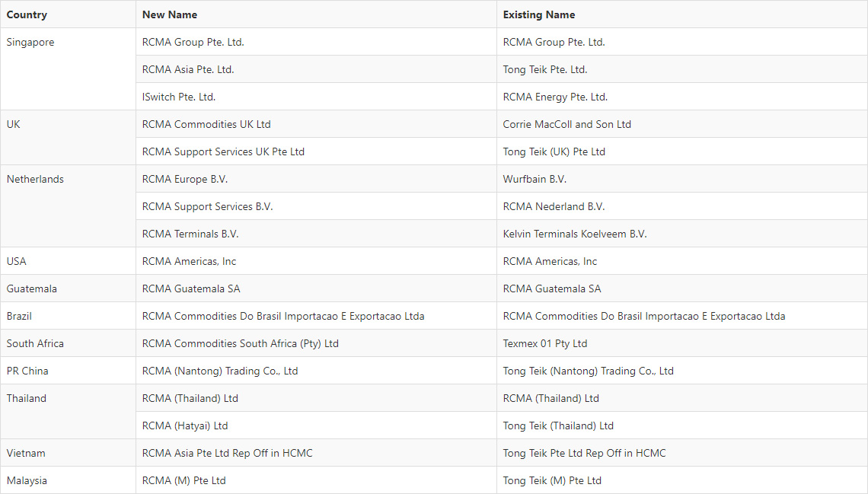Click the Netherlands country cell
The image size is (868, 494).
click(x=68, y=206)
